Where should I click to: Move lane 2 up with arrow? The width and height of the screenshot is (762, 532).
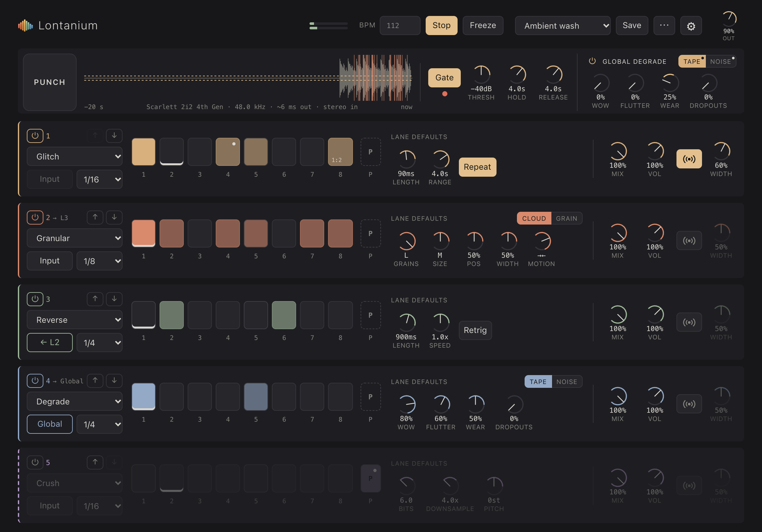pyautogui.click(x=95, y=217)
